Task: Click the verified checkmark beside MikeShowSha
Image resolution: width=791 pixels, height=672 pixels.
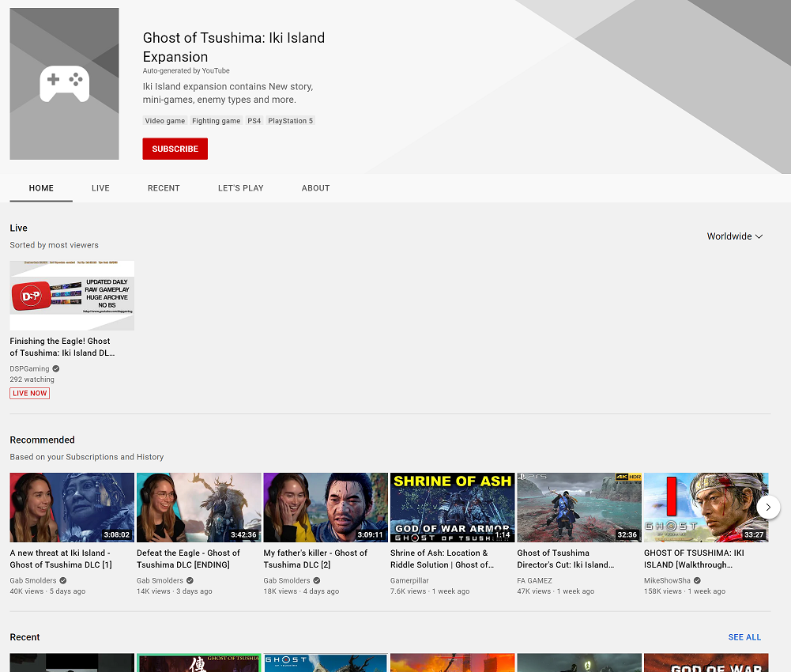Action: (x=697, y=580)
